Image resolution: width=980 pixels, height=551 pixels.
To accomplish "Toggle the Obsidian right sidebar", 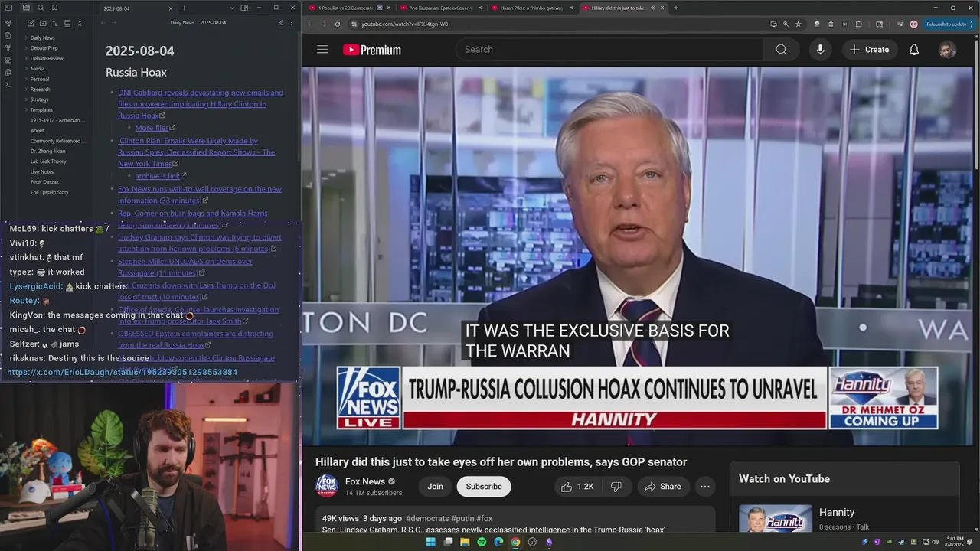I will (244, 8).
